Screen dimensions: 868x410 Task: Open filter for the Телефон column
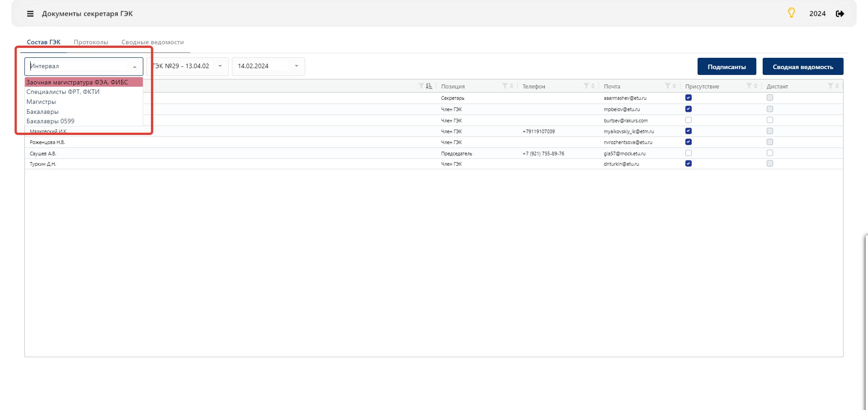point(586,86)
